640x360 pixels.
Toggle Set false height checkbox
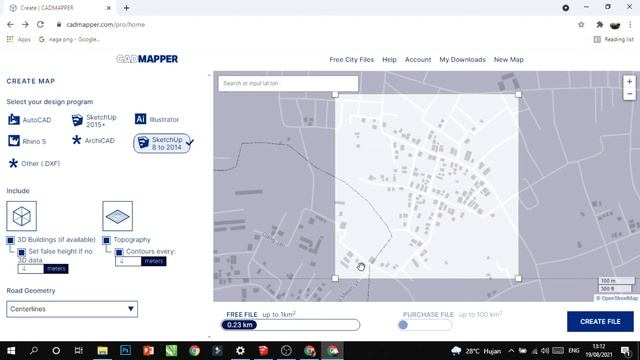21,252
